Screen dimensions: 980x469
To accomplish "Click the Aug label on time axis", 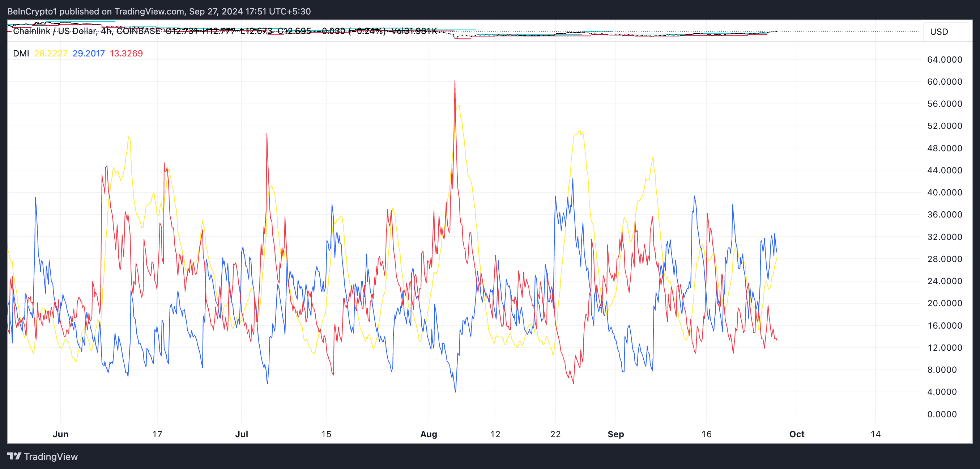I will coord(429,434).
